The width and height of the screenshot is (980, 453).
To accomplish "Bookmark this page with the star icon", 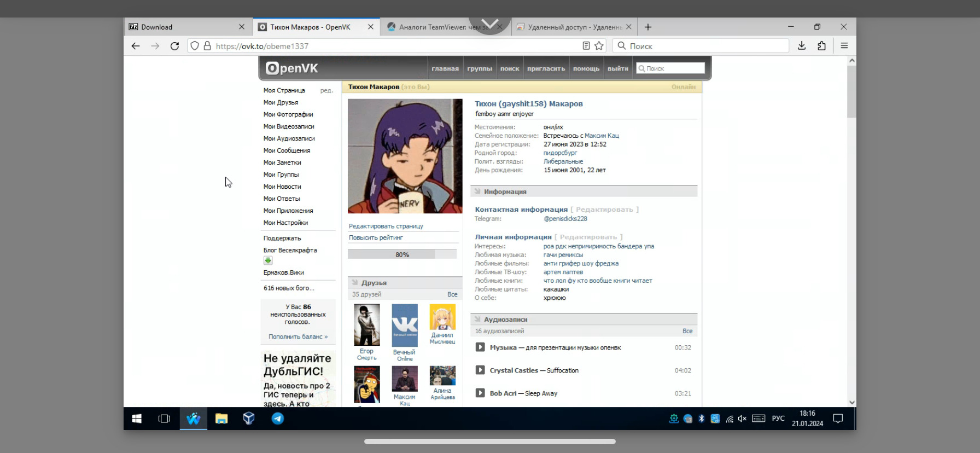I will tap(599, 46).
